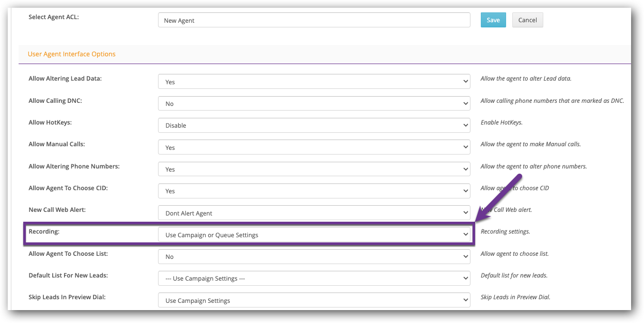
Task: Click the chevron beside Dont Alert Agent
Action: tap(464, 212)
